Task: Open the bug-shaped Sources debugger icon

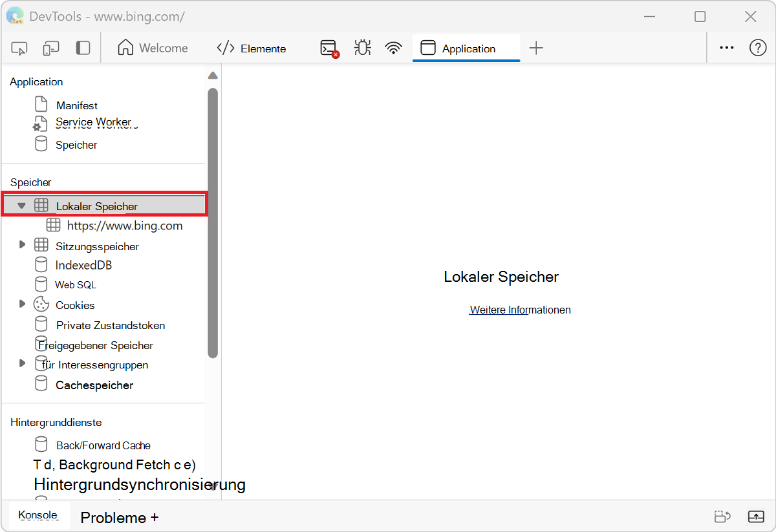Action: [363, 48]
